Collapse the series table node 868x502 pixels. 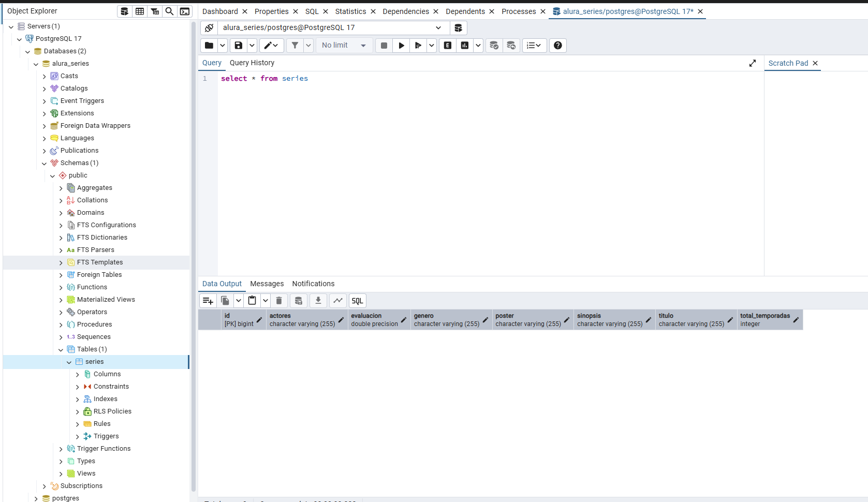click(x=69, y=362)
